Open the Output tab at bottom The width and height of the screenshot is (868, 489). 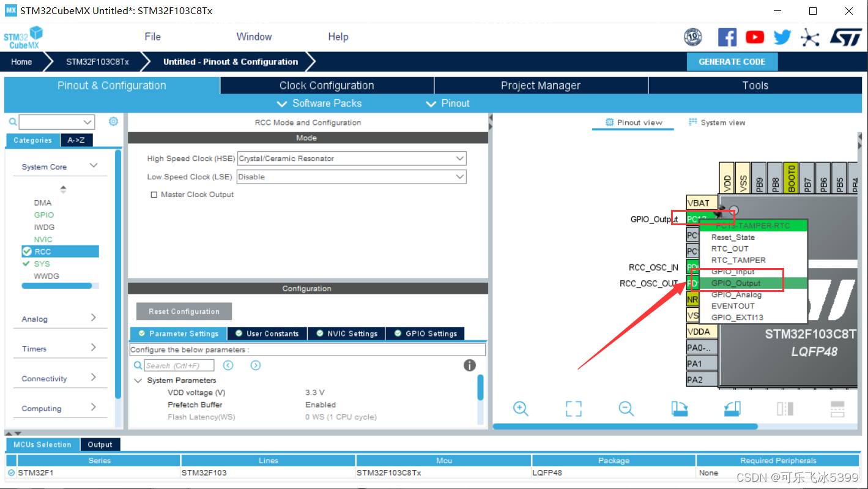coord(100,445)
